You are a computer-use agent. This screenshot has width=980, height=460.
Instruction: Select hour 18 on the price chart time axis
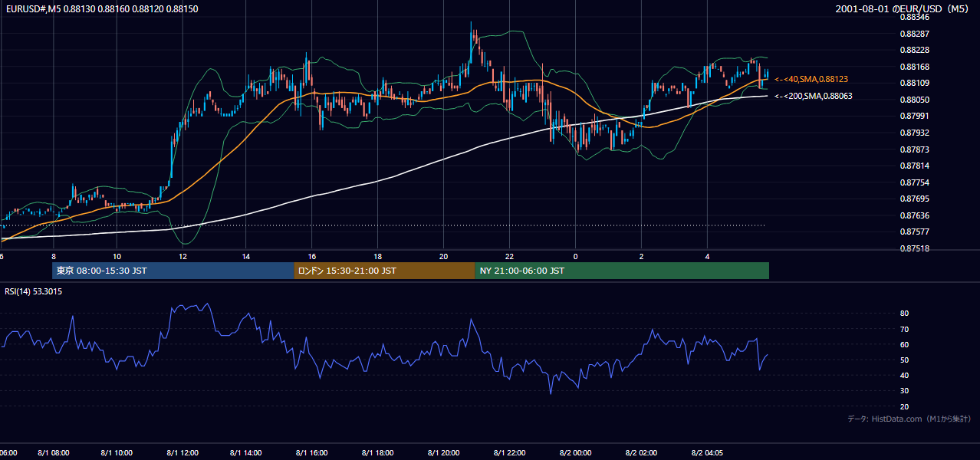[x=378, y=256]
